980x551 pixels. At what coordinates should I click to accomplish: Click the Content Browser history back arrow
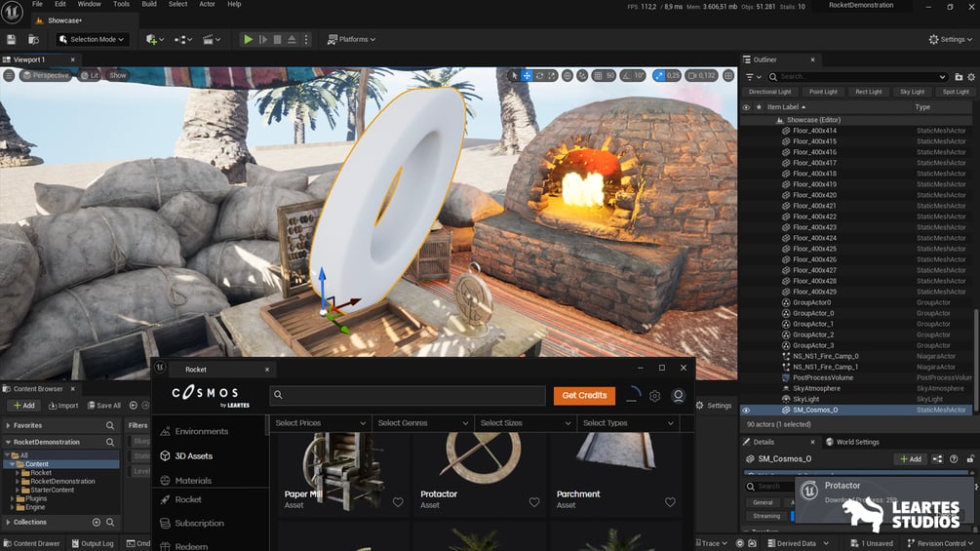click(134, 406)
